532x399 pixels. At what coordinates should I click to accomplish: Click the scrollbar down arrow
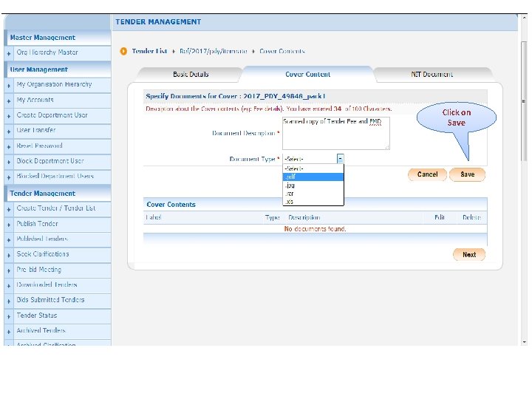[x=524, y=342]
